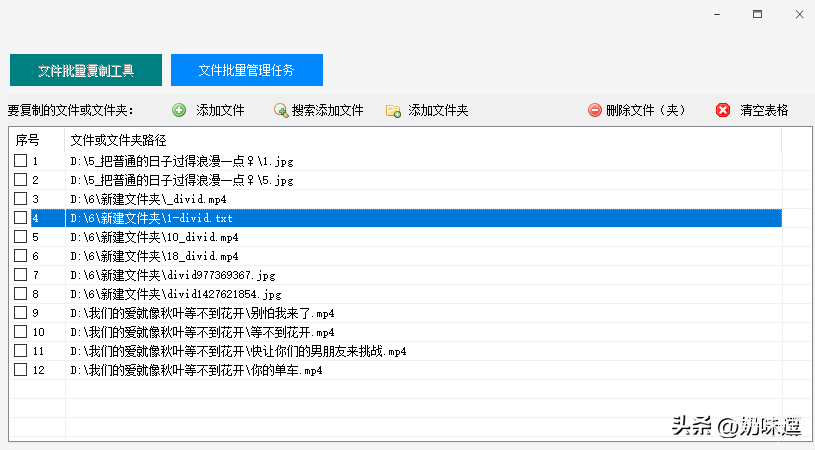Select the path ending in \1.jpg
Viewport: 815px width, 450px height.
click(x=182, y=161)
